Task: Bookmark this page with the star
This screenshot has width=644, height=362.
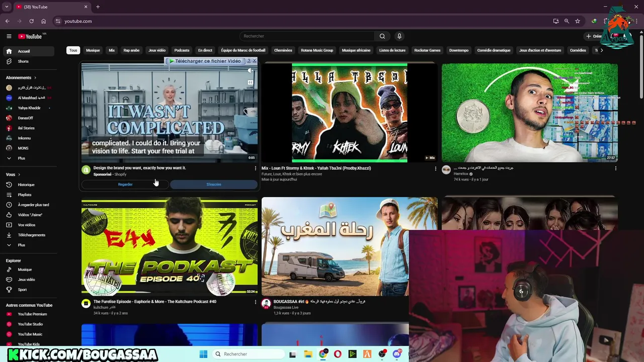Action: pos(578,21)
